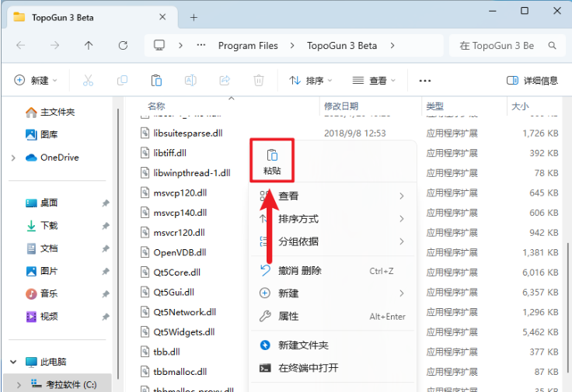Open 视频 in the sidebar

click(42, 316)
